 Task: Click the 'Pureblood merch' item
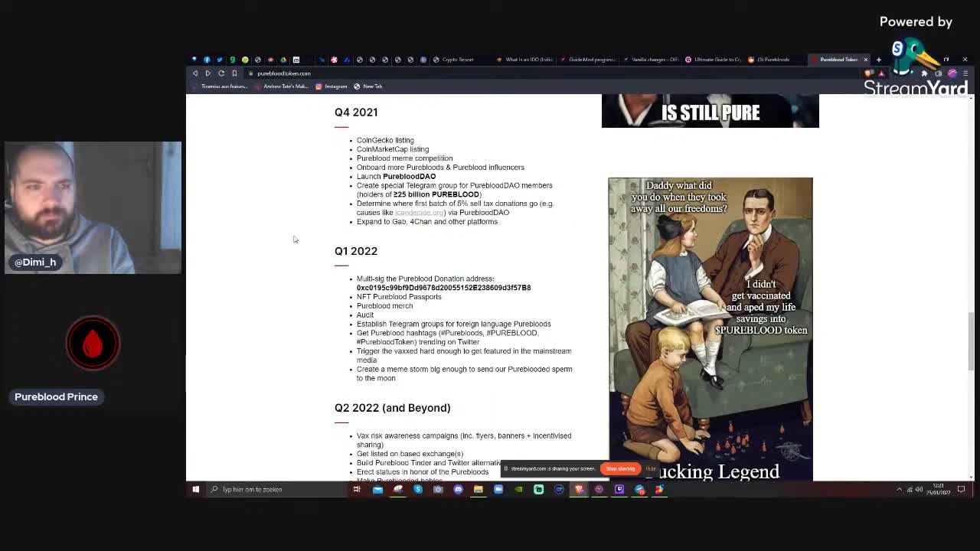[x=384, y=306]
